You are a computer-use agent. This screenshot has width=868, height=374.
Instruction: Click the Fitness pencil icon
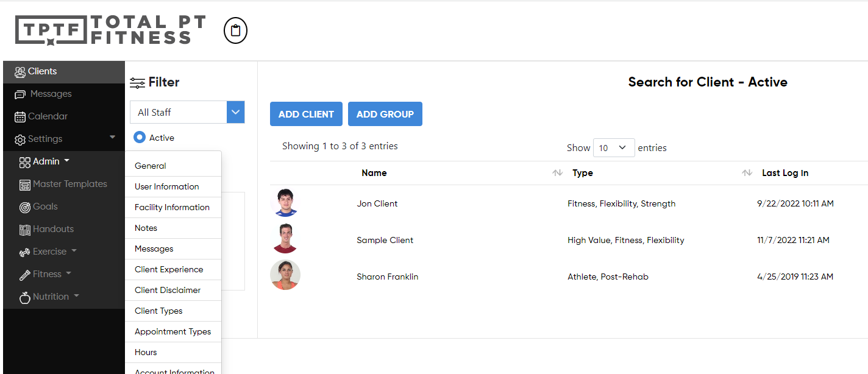[x=25, y=275]
